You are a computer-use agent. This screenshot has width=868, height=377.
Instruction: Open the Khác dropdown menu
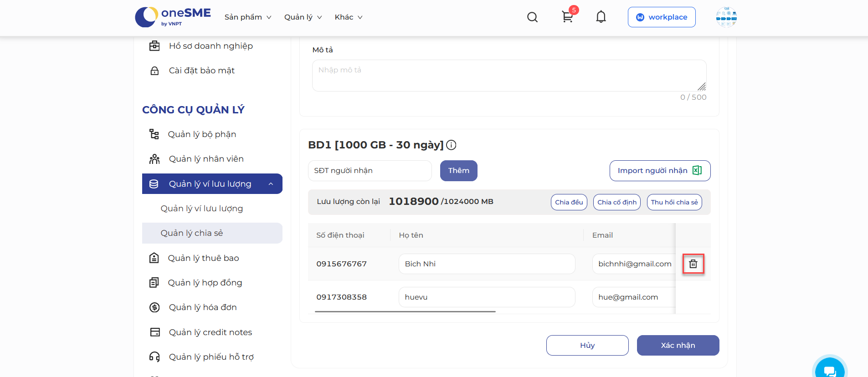[x=349, y=17]
